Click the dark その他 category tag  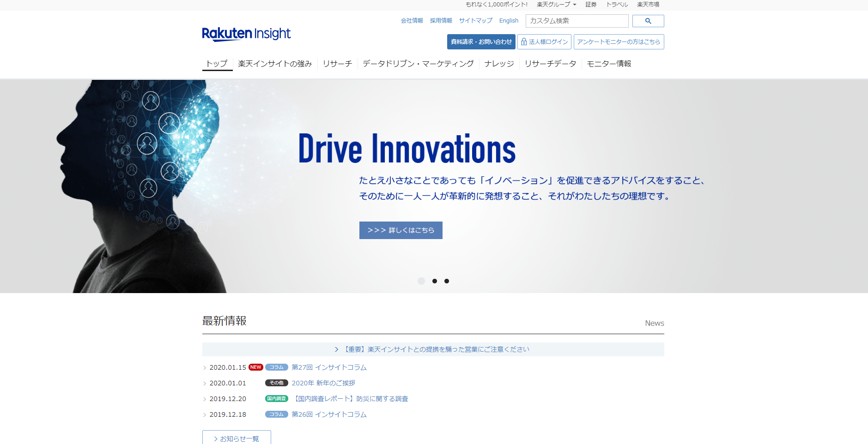point(276,383)
